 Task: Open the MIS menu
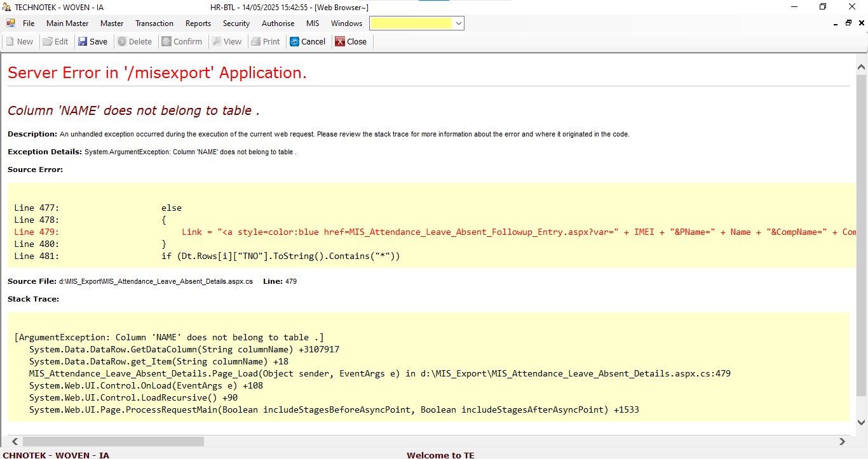coord(313,23)
